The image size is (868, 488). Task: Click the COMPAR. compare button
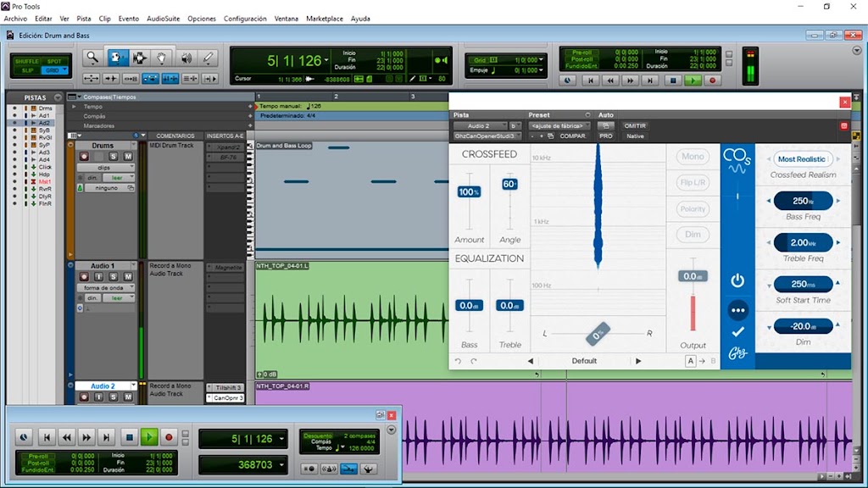coord(572,136)
